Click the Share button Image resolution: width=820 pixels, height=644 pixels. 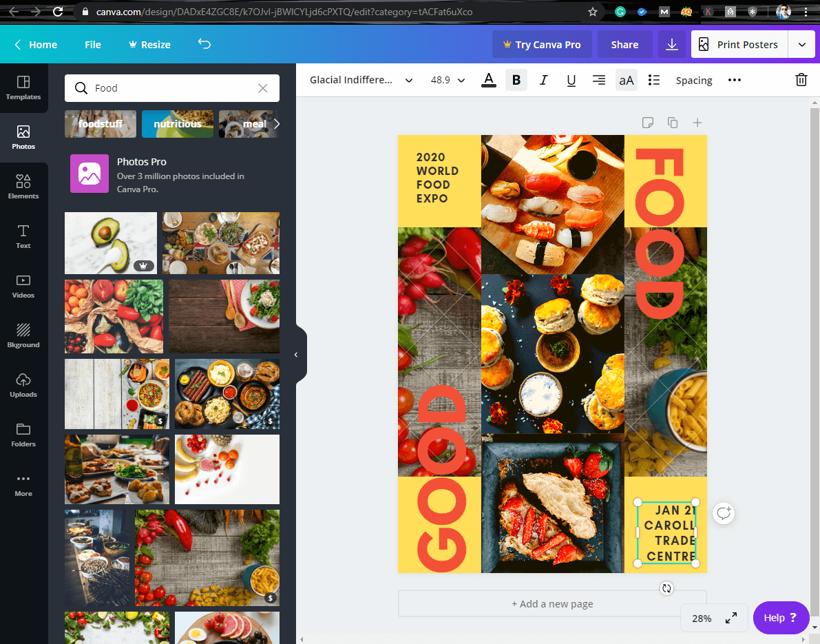pyautogui.click(x=624, y=44)
